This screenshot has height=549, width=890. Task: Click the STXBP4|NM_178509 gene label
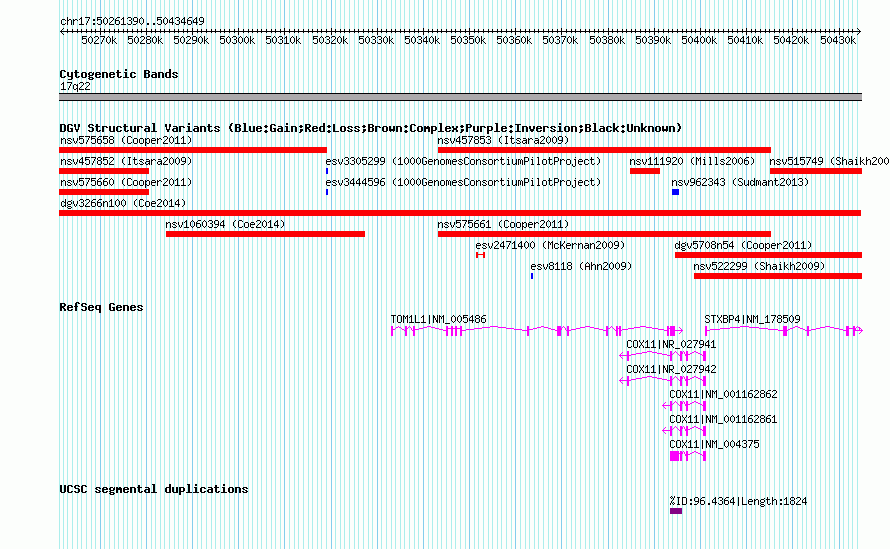(x=752, y=320)
